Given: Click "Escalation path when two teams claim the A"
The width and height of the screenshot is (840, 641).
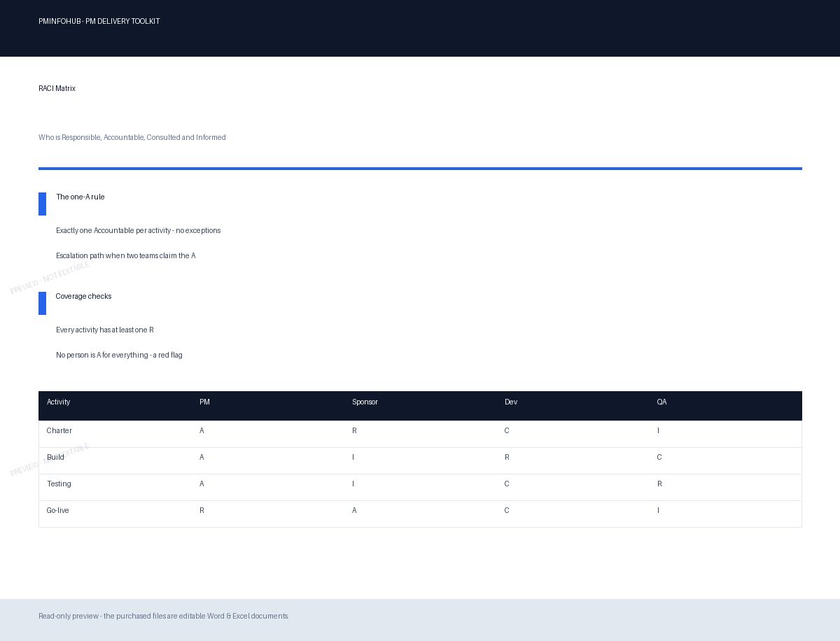Looking at the screenshot, I should click(x=126, y=256).
